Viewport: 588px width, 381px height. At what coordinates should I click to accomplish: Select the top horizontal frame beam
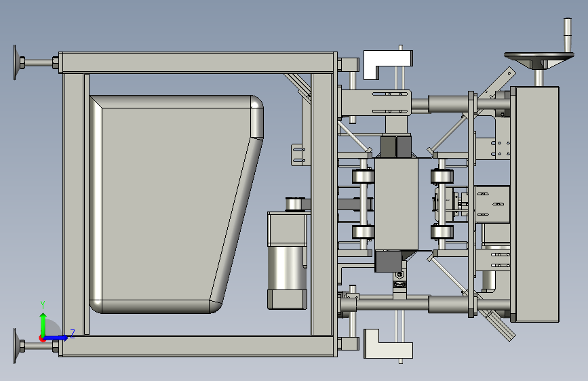click(197, 62)
